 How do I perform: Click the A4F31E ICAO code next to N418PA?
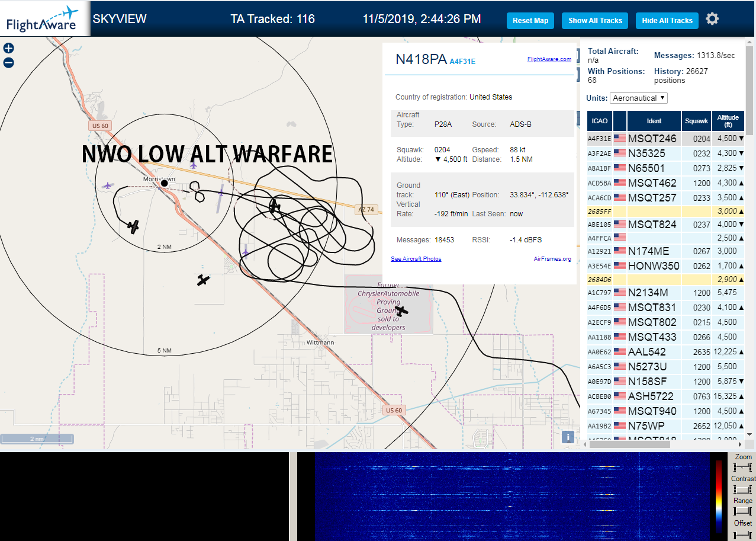click(462, 61)
